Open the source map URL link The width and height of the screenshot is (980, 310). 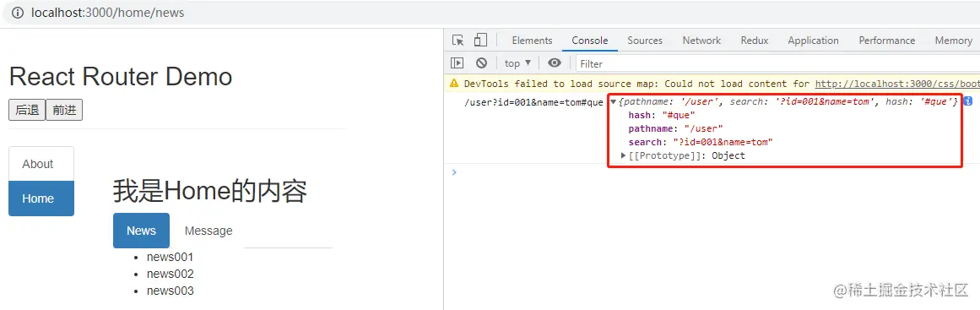point(897,84)
